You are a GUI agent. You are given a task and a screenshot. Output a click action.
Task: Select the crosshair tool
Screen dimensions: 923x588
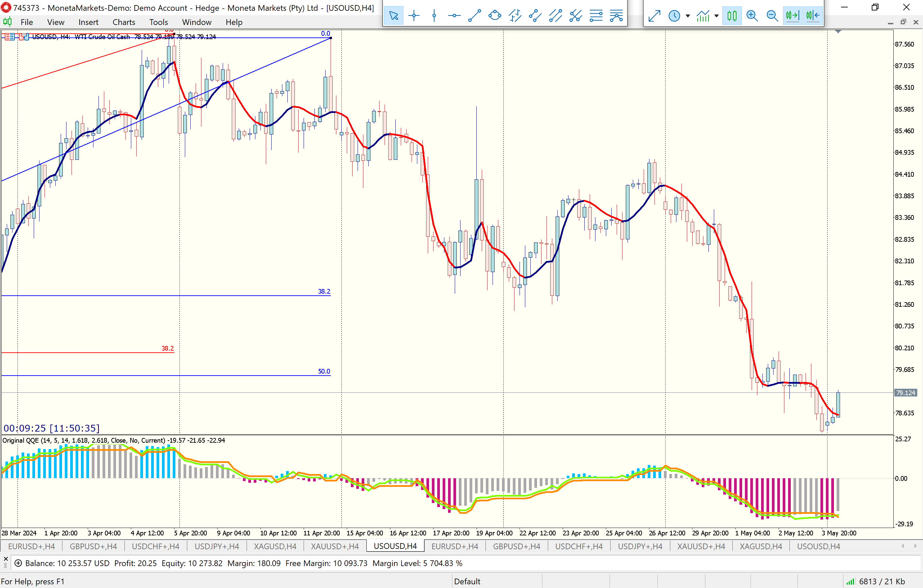[x=414, y=16]
